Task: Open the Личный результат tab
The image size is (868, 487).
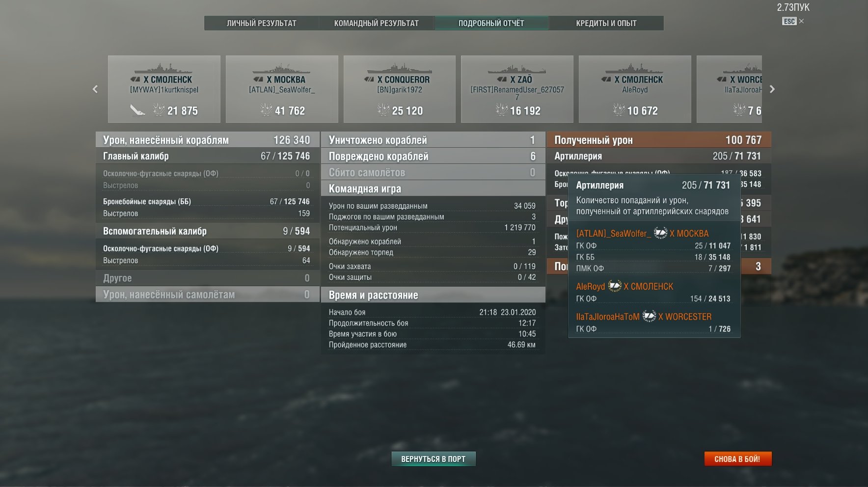Action: 262,23
